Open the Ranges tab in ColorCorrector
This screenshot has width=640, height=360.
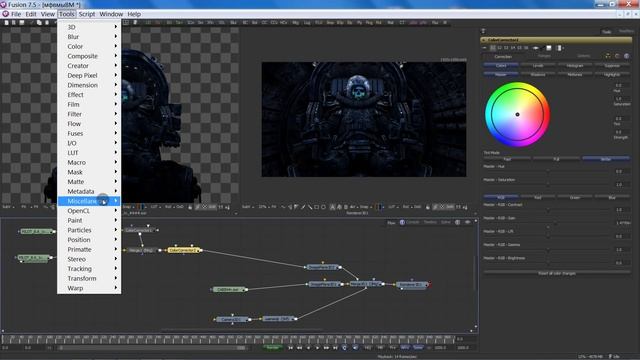pos(544,56)
